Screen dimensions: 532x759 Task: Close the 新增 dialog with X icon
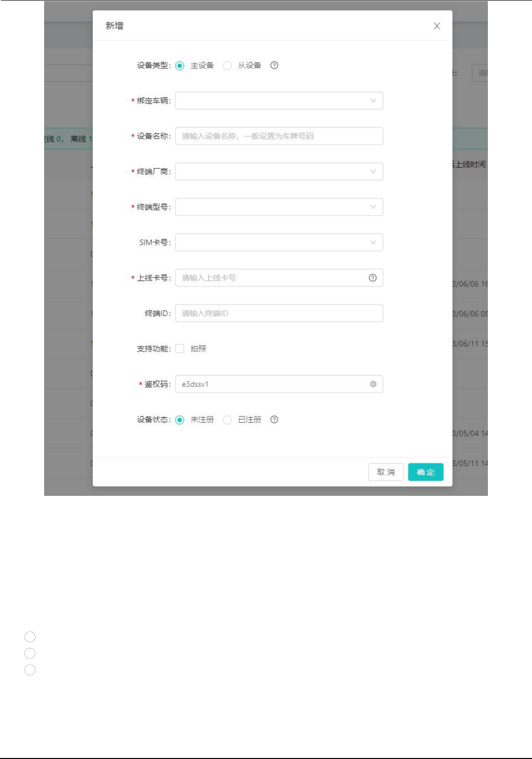coord(437,26)
